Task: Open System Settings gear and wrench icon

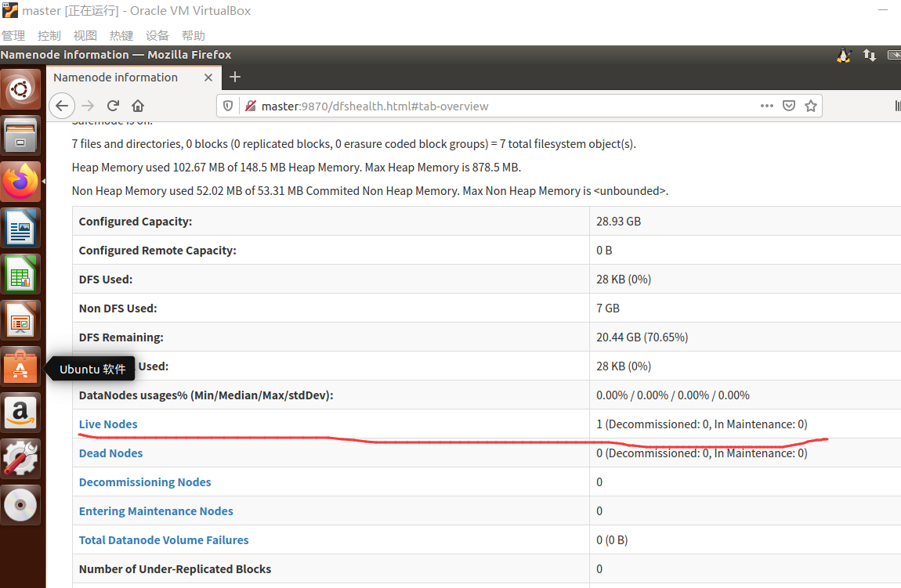Action: [20, 459]
